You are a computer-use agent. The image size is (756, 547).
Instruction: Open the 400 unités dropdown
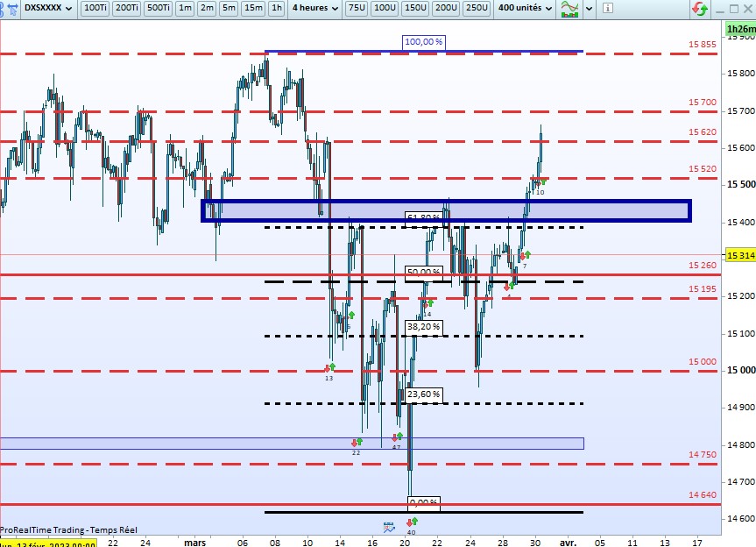click(x=525, y=8)
